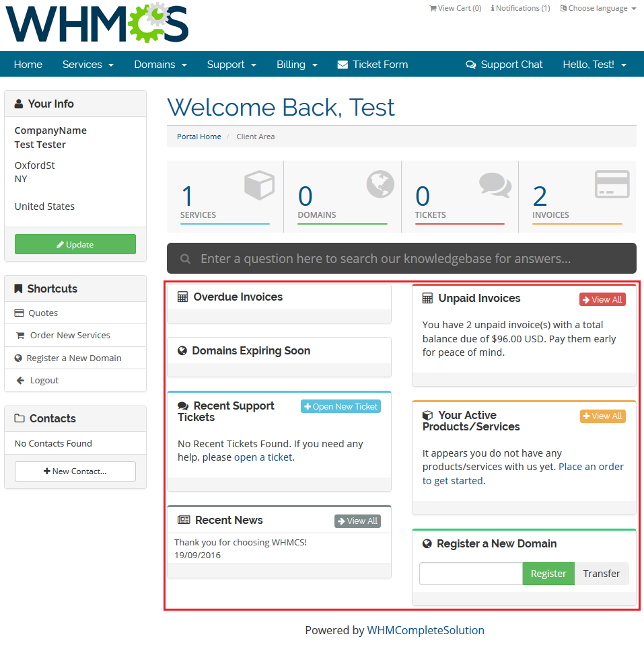The height and width of the screenshot is (651, 644).
Task: Click the envelope icon beside Ticket Form
Action: pyautogui.click(x=343, y=65)
